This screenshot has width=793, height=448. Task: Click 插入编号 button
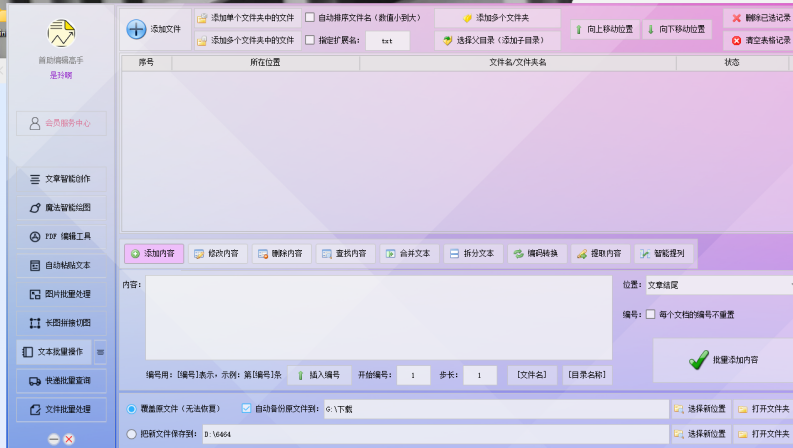(x=318, y=375)
